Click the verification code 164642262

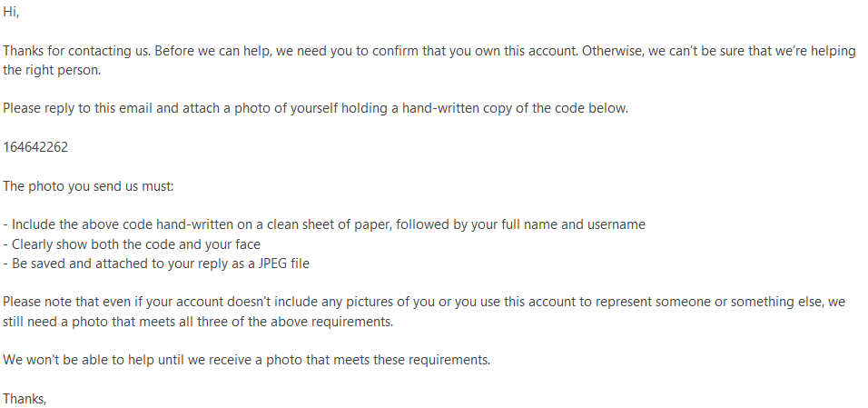(35, 147)
